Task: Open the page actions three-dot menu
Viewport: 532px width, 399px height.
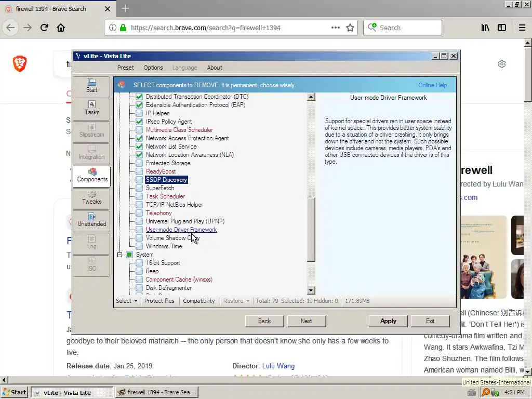Action: tap(336, 28)
